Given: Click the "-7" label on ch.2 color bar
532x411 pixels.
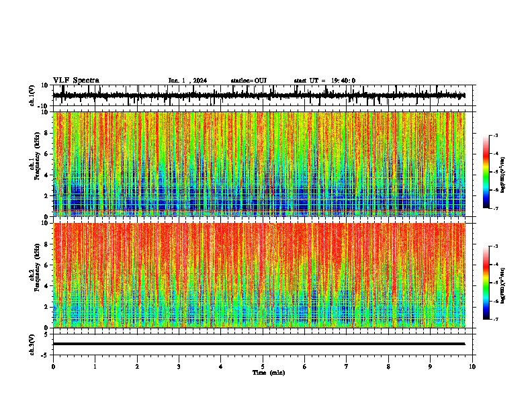Looking at the screenshot, I should [495, 319].
